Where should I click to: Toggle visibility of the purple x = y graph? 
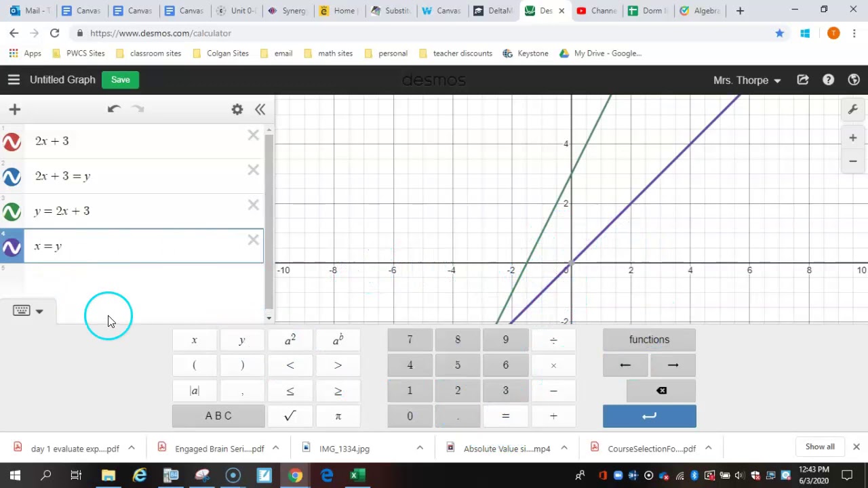tap(12, 248)
